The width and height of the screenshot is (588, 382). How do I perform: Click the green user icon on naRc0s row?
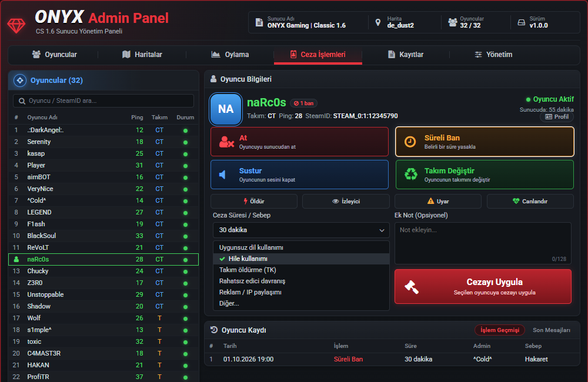(x=16, y=259)
